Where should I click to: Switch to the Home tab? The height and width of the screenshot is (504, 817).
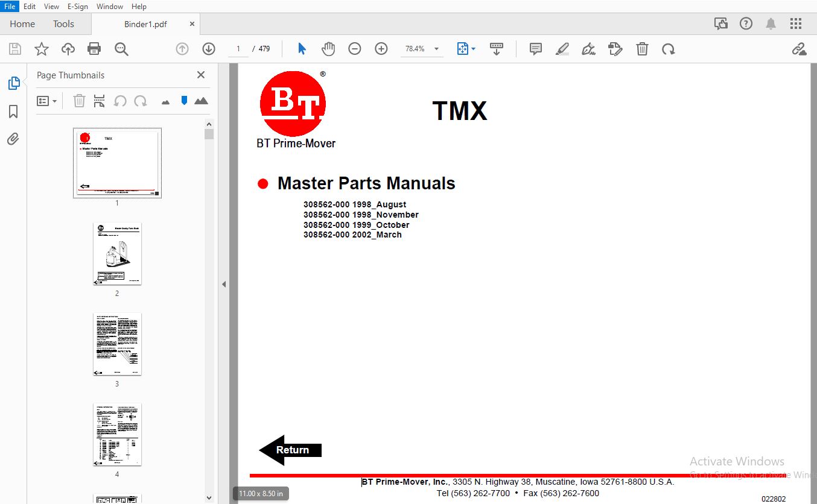22,24
